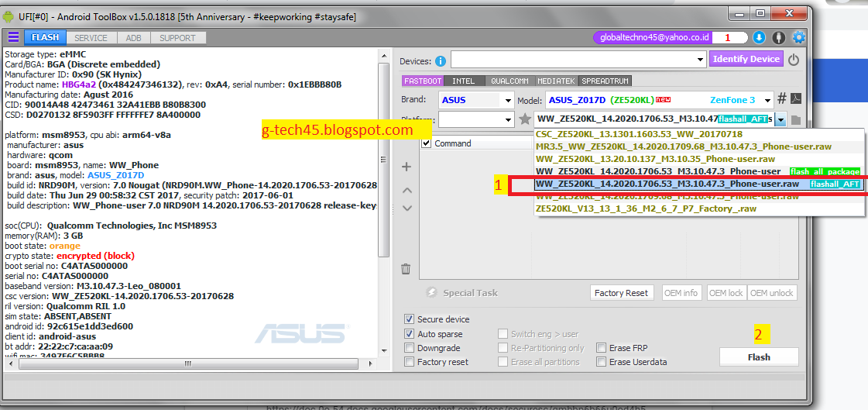Screen dimensions: 868x410
Task: Click the move down arrow icon
Action: [x=407, y=208]
